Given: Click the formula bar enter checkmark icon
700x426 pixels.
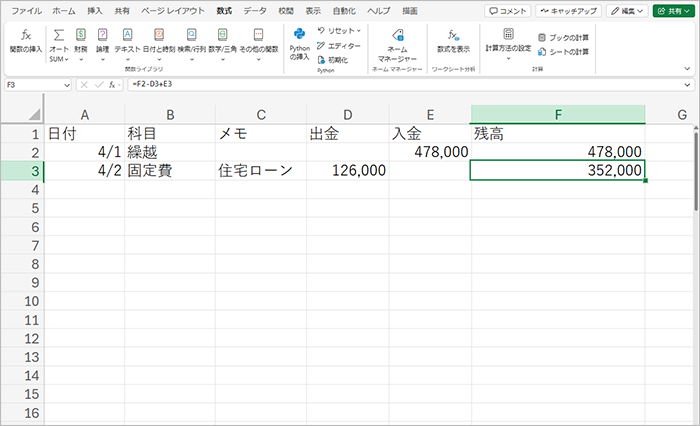Looking at the screenshot, I should click(x=99, y=84).
